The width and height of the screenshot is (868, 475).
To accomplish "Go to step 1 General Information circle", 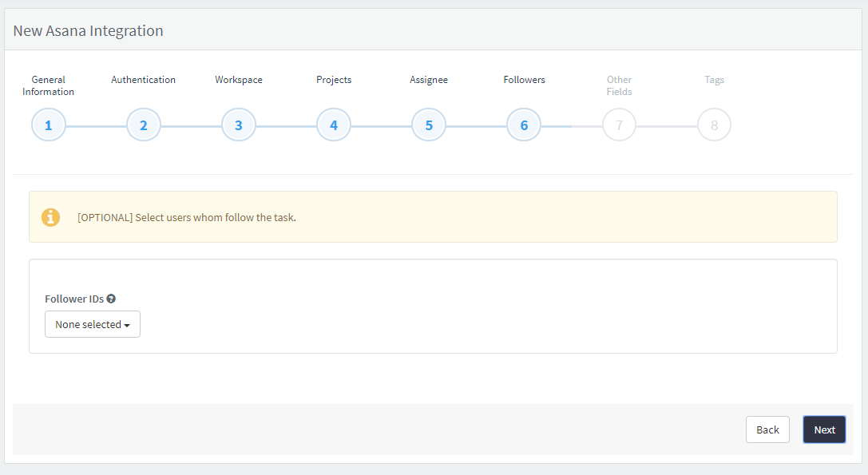I will point(48,125).
